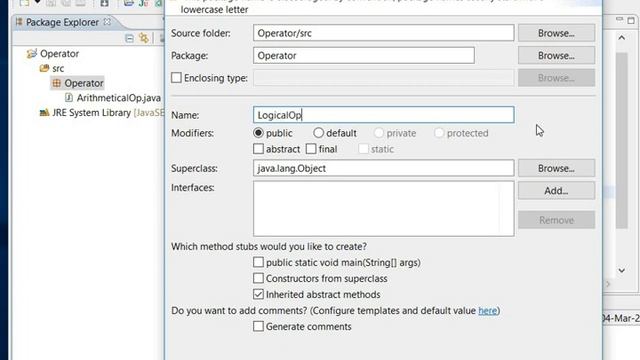This screenshot has height=360, width=640.
Task: Browse for the Source folder
Action: point(556,33)
